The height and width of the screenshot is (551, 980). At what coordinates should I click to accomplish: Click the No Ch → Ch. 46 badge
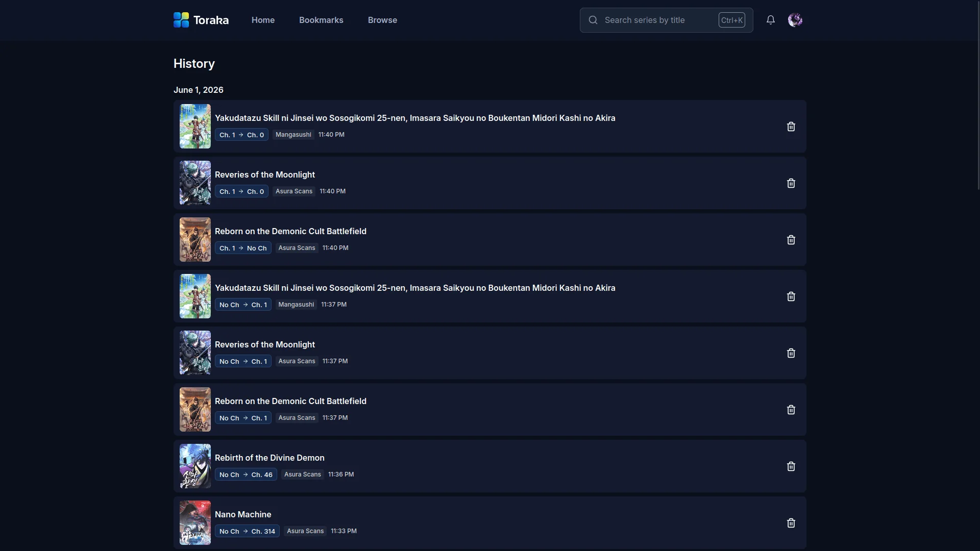click(x=246, y=474)
